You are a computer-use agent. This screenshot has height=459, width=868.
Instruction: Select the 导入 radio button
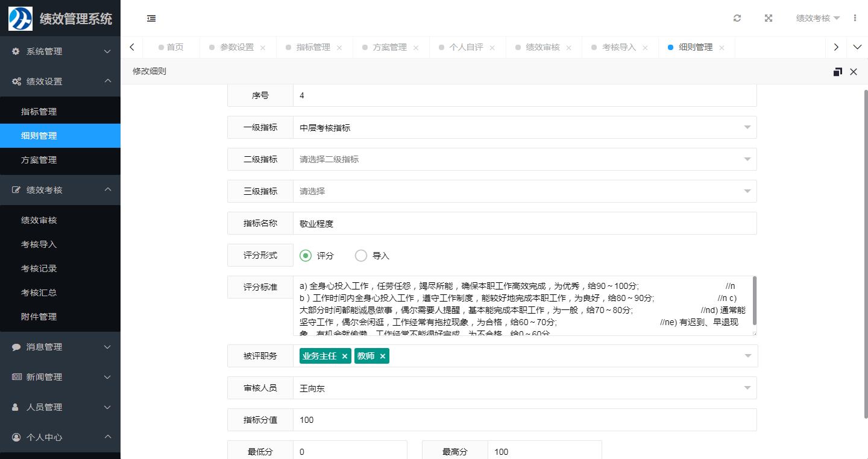[x=361, y=256]
